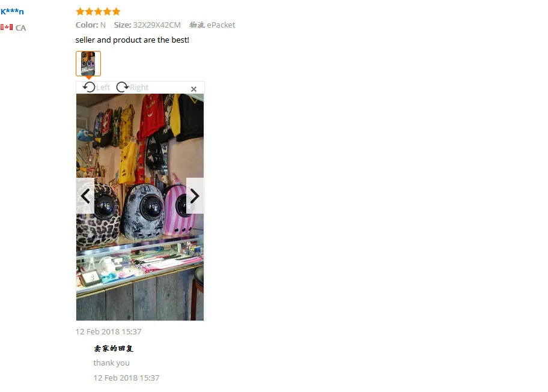Advance to the next review photo

click(x=195, y=196)
